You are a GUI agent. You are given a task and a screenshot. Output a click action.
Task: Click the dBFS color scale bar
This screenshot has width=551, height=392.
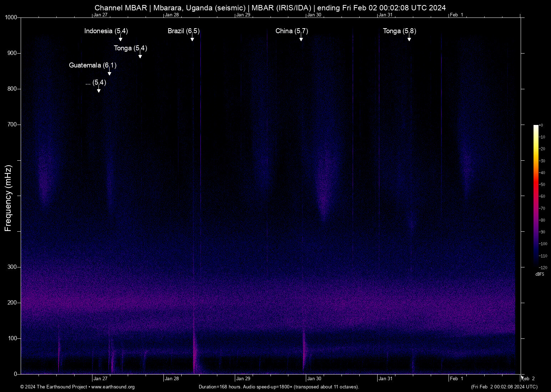536,196
